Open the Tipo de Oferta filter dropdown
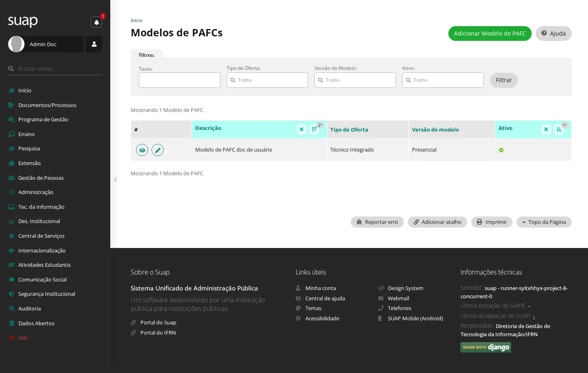 (267, 80)
